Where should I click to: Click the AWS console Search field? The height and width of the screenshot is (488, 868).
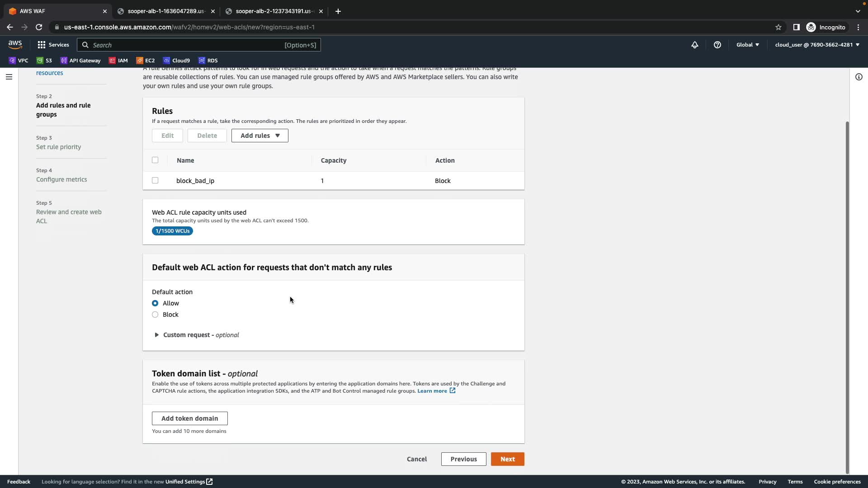[185, 45]
